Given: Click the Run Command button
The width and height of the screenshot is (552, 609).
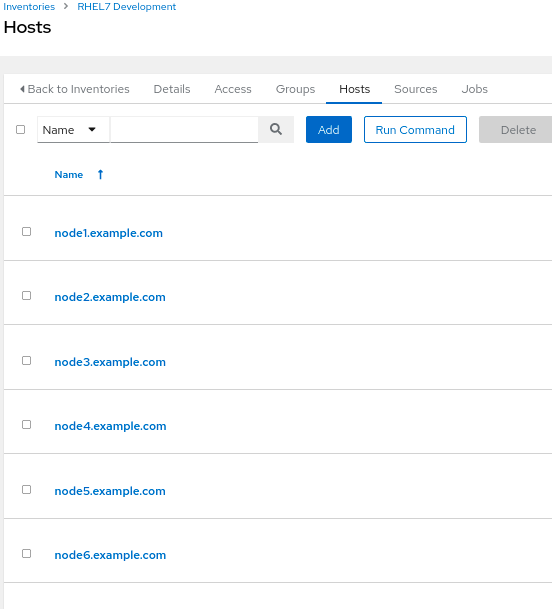Looking at the screenshot, I should click(x=415, y=129).
